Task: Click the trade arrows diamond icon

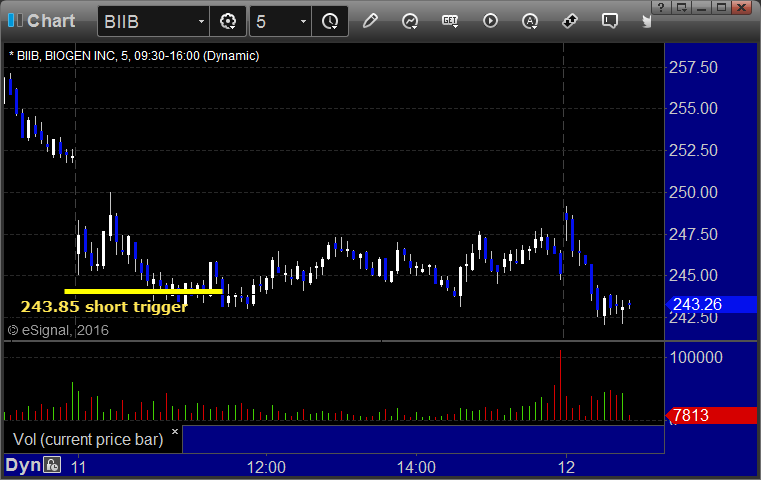Action: point(570,21)
